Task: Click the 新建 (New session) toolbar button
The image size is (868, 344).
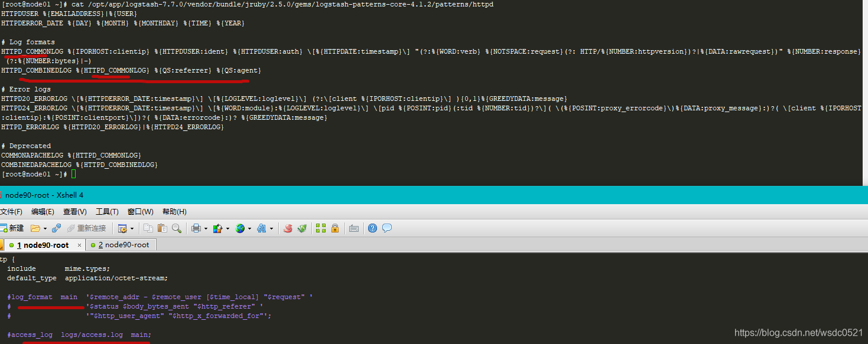Action: click(x=12, y=228)
